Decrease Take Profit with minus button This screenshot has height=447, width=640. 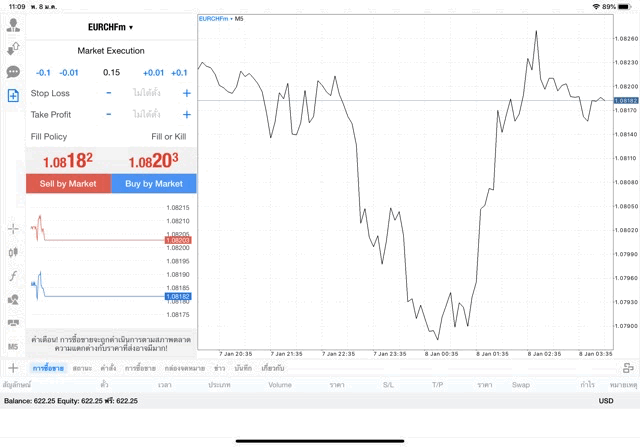[x=109, y=114]
